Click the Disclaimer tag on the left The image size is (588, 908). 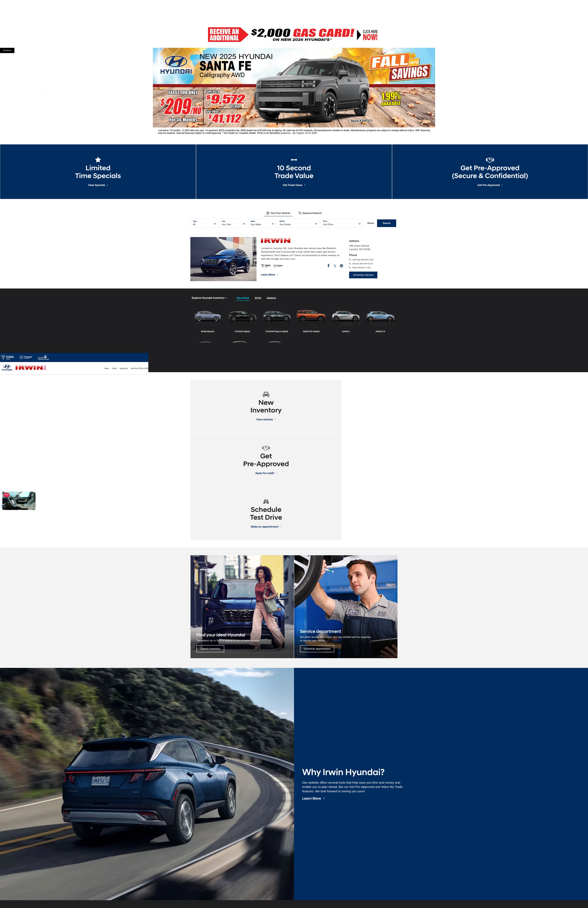coord(7,50)
